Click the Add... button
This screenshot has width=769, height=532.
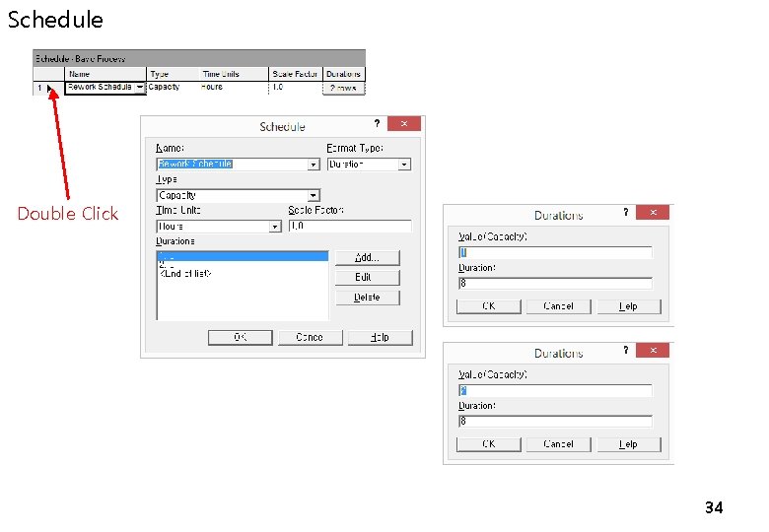[368, 258]
